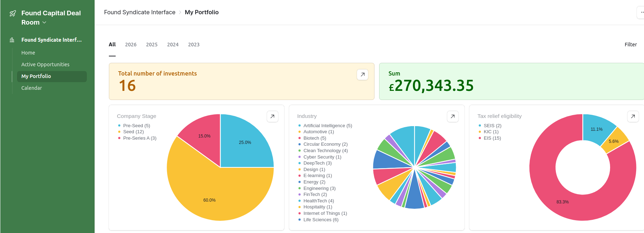Open the more options ellipsis menu
Image resolution: width=644 pixels, height=233 pixels.
(641, 12)
